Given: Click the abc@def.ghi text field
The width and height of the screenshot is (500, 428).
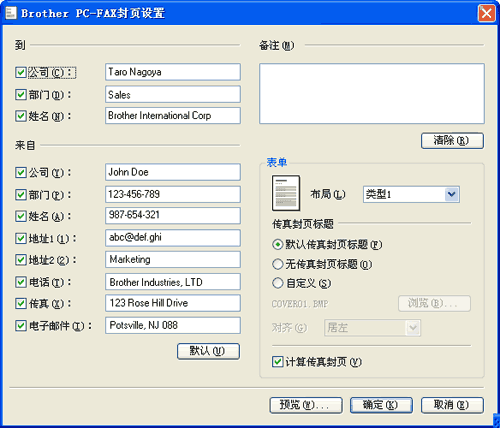Looking at the screenshot, I should point(173,237).
